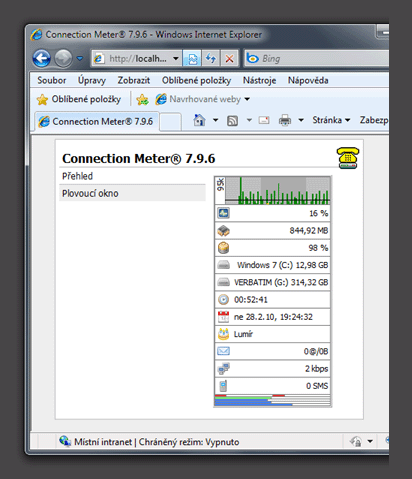The height and width of the screenshot is (479, 412).
Task: Expand Navrhované weby dropdown arrow
Action: pos(247,99)
